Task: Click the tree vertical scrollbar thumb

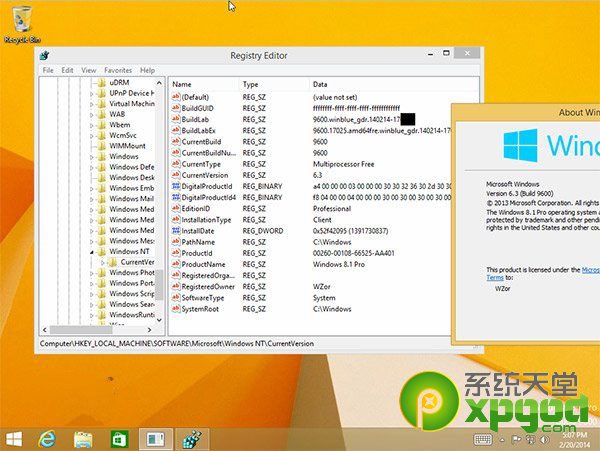Action: 160,284
